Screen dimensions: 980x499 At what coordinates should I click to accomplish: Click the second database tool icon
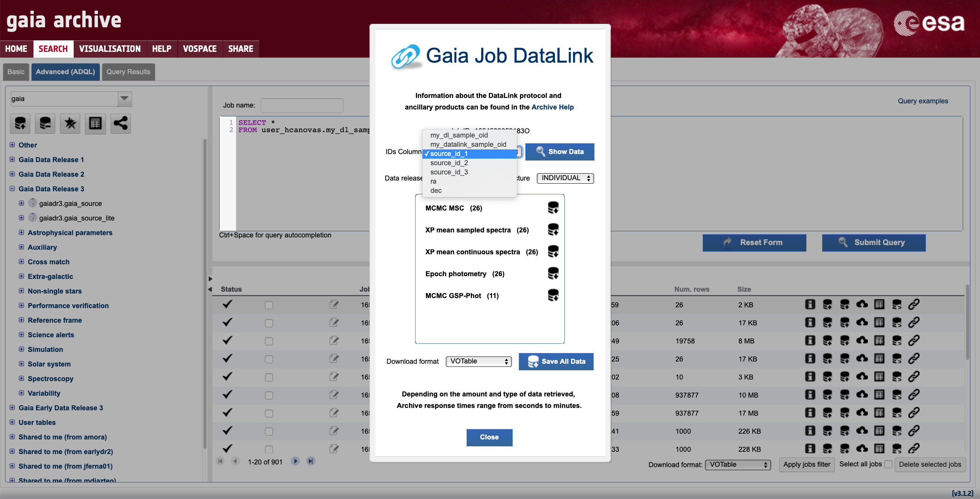click(45, 124)
